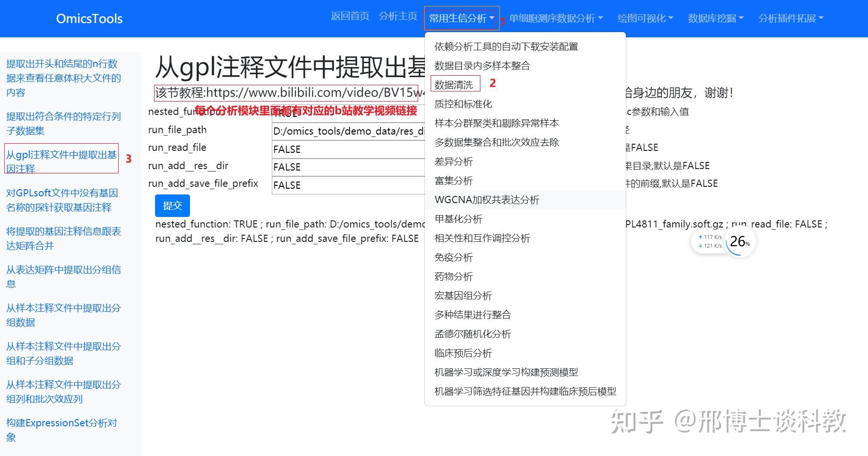The width and height of the screenshot is (868, 456).
Task: Select WGCNA加权共表达分析 menu entry
Action: point(486,200)
